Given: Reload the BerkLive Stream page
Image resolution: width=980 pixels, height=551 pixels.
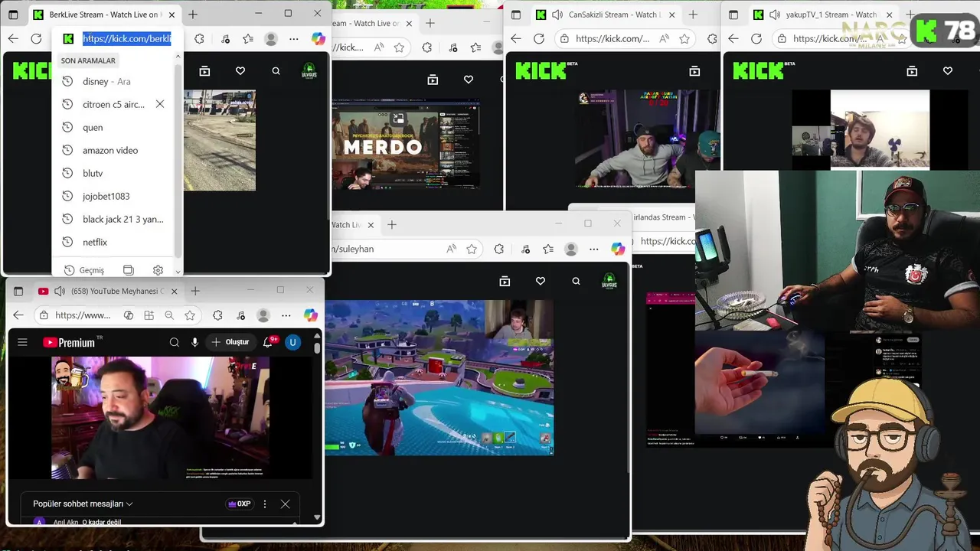Looking at the screenshot, I should pyautogui.click(x=36, y=38).
